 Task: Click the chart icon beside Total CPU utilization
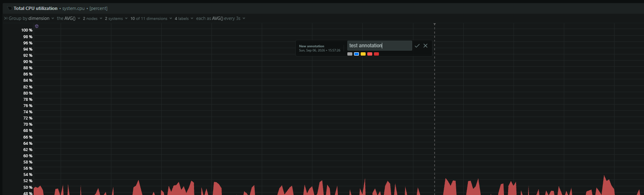(10, 8)
